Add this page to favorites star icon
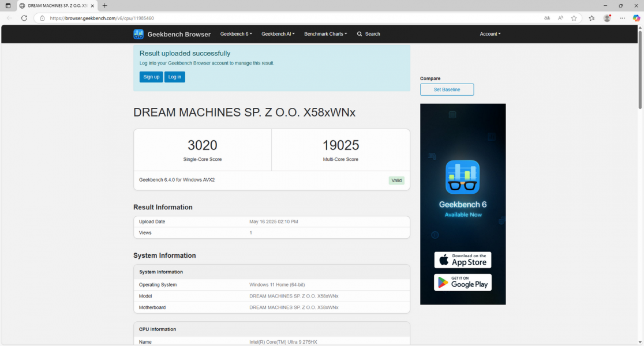The width and height of the screenshot is (644, 346). (574, 18)
